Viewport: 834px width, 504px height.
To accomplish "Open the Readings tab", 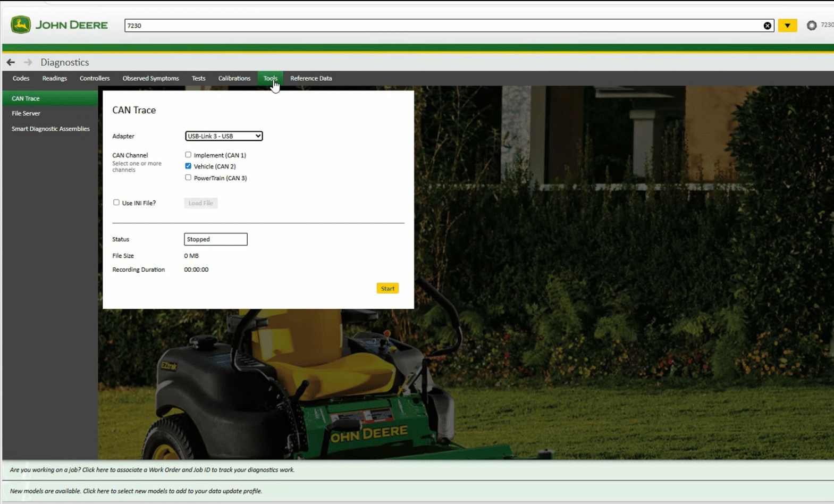I will 55,78.
